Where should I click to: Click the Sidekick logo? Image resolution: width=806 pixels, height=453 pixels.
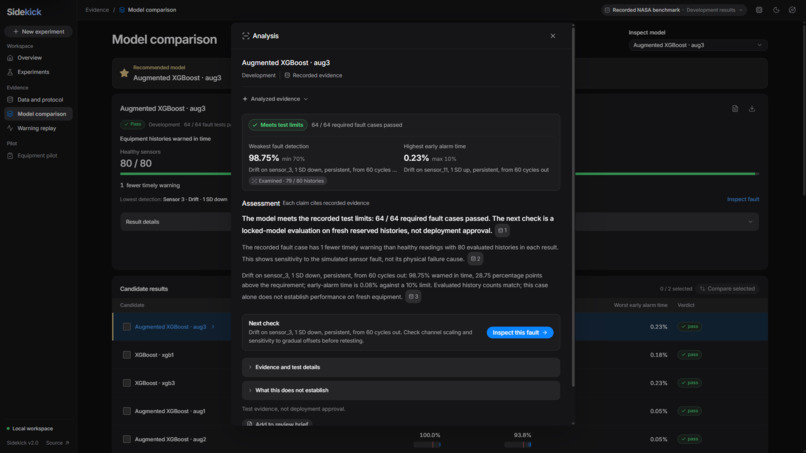24,12
